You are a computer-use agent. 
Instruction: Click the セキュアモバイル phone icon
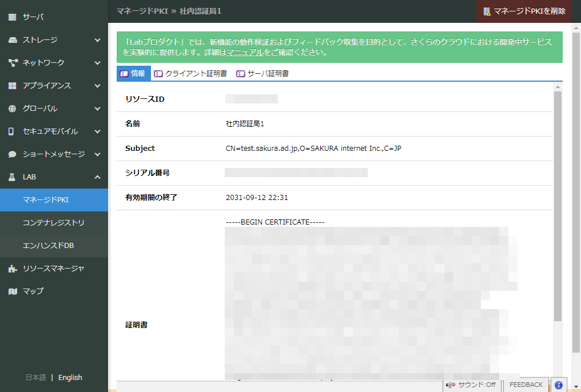pyautogui.click(x=11, y=131)
